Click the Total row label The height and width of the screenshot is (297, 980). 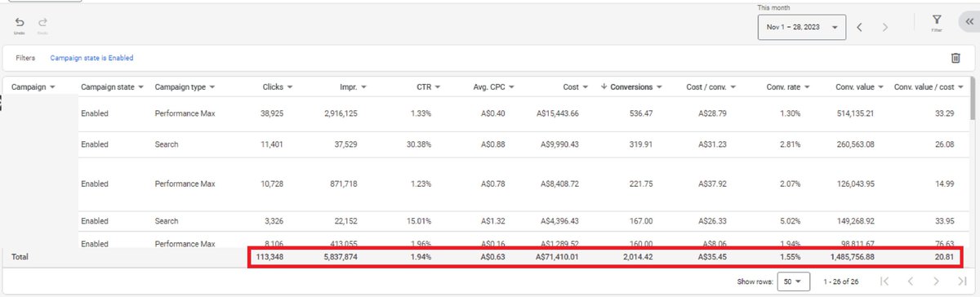coord(20,257)
